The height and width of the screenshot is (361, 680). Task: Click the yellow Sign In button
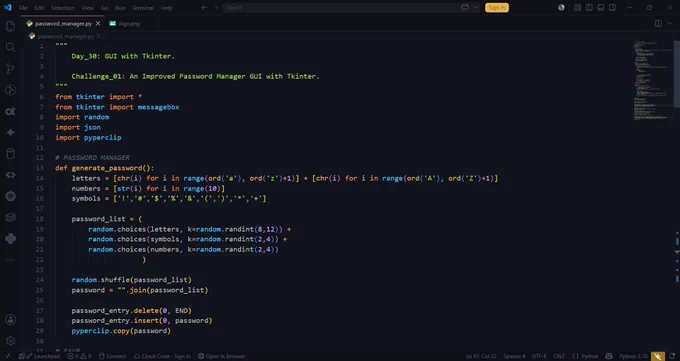pyautogui.click(x=497, y=7)
